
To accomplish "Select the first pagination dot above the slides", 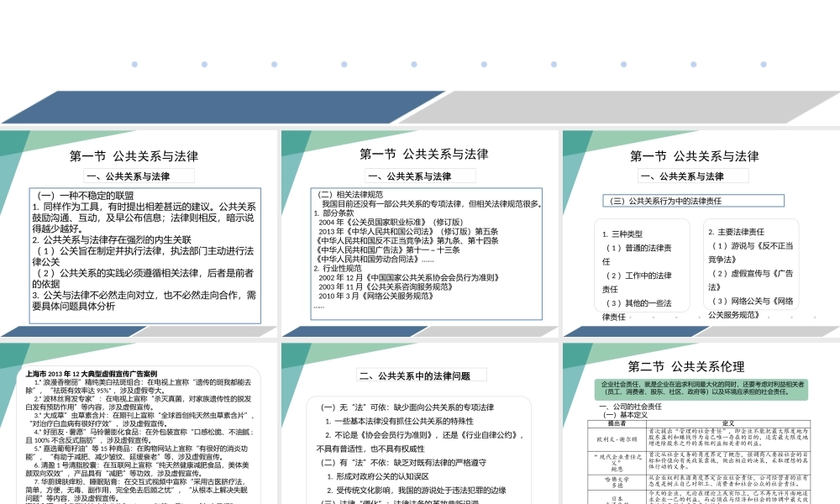I will tap(133, 63).
